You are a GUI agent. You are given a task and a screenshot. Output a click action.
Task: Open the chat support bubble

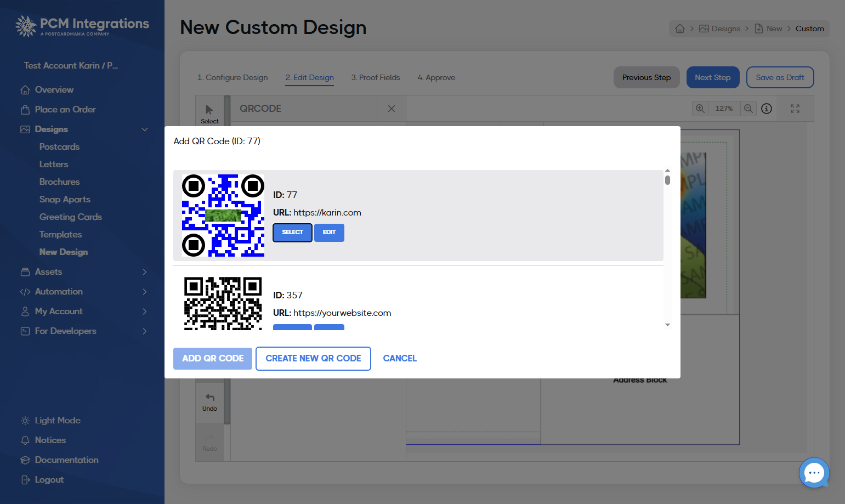coord(814,473)
